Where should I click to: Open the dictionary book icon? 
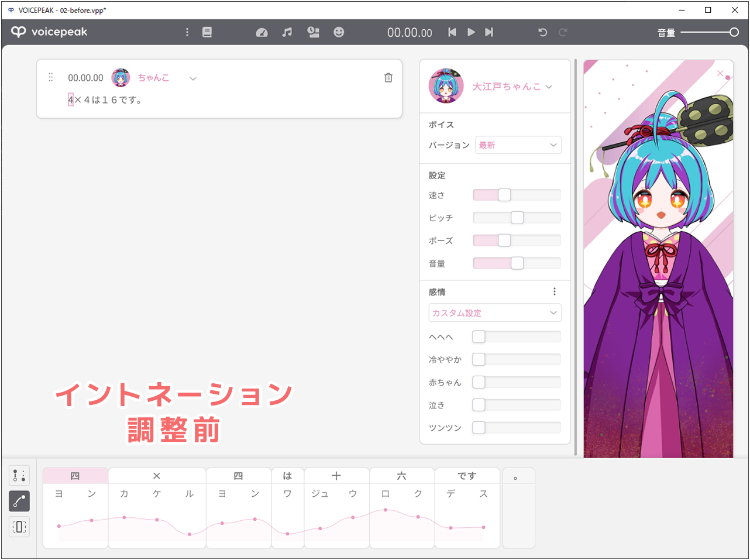click(x=207, y=32)
